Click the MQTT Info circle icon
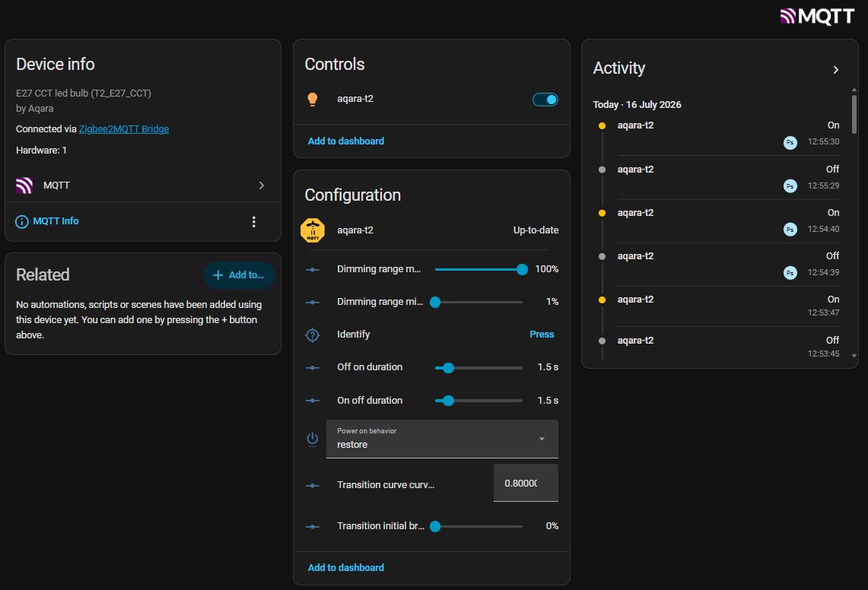The width and height of the screenshot is (868, 590). [21, 221]
